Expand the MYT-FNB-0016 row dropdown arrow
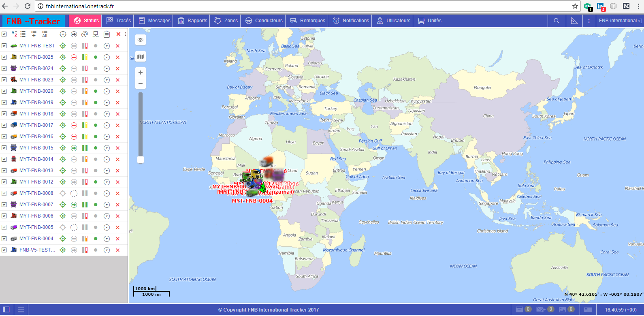644x316 pixels. click(107, 137)
